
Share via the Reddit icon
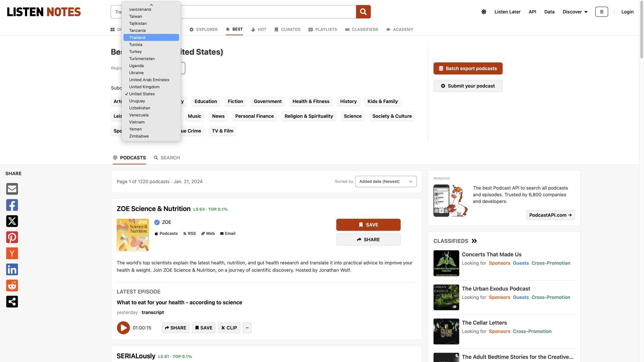tap(12, 286)
